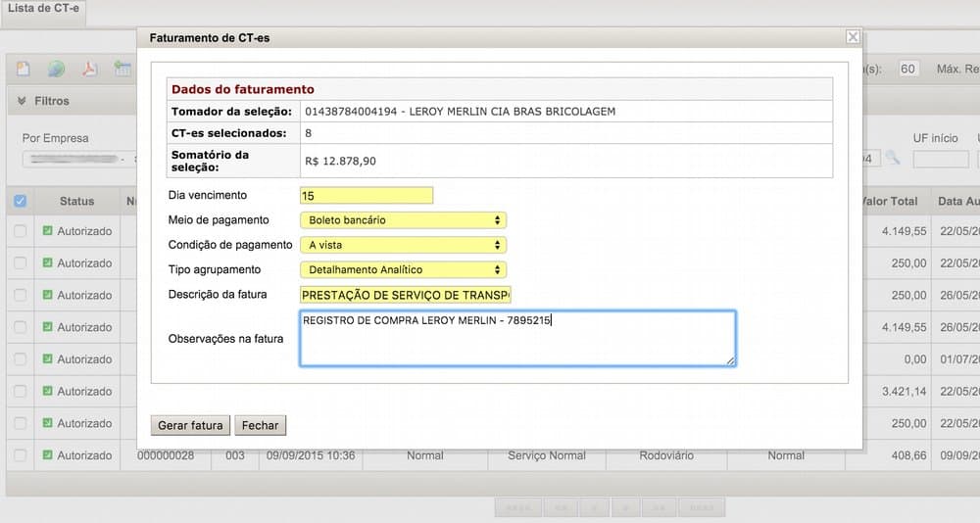Screen dimensions: 980x523
Task: Click the Autorizado text in the 408,66 row
Action: (x=84, y=455)
